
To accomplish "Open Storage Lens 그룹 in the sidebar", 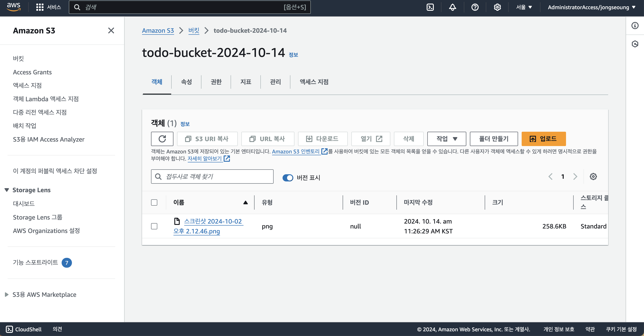I will coord(37,217).
